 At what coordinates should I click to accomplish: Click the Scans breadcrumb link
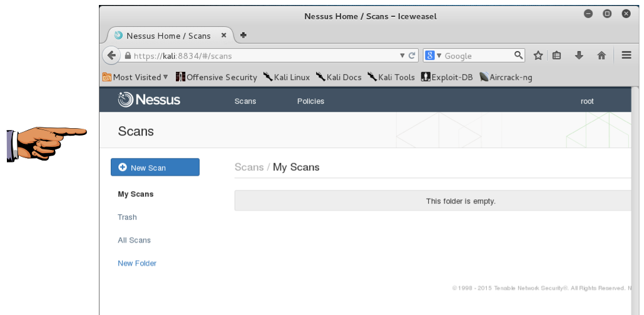tap(249, 167)
